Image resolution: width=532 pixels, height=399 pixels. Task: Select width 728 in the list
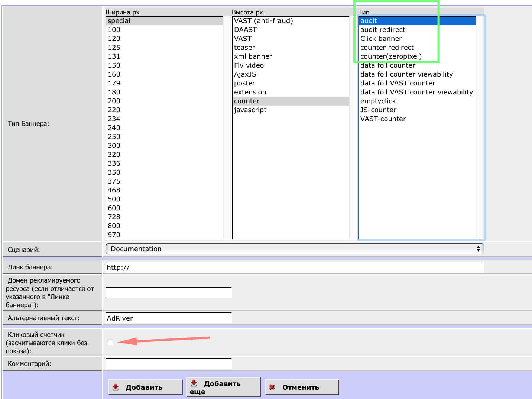pos(164,217)
